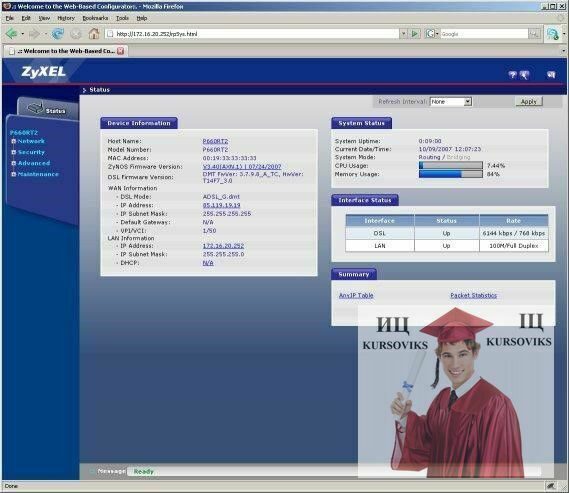Open the Status router icon tab
Image resolution: width=569 pixels, height=493 pixels.
coord(47,109)
